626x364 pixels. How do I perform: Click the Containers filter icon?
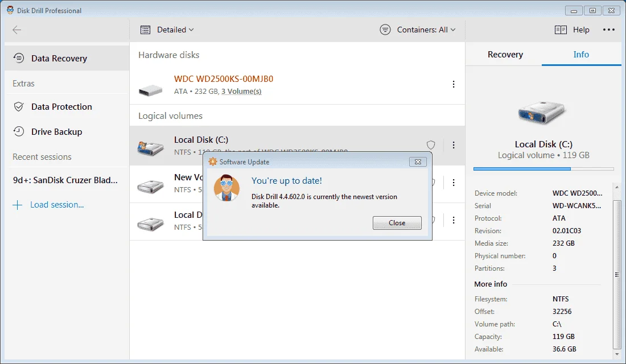tap(385, 30)
